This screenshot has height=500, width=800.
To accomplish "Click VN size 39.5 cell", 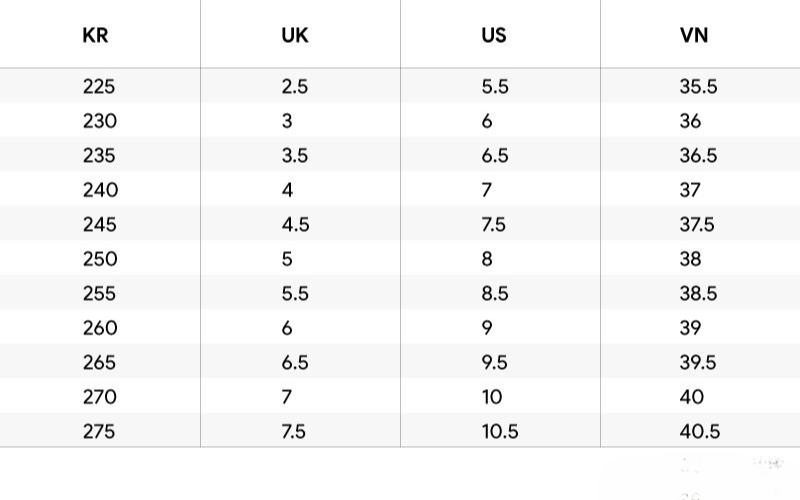I will coord(698,362).
